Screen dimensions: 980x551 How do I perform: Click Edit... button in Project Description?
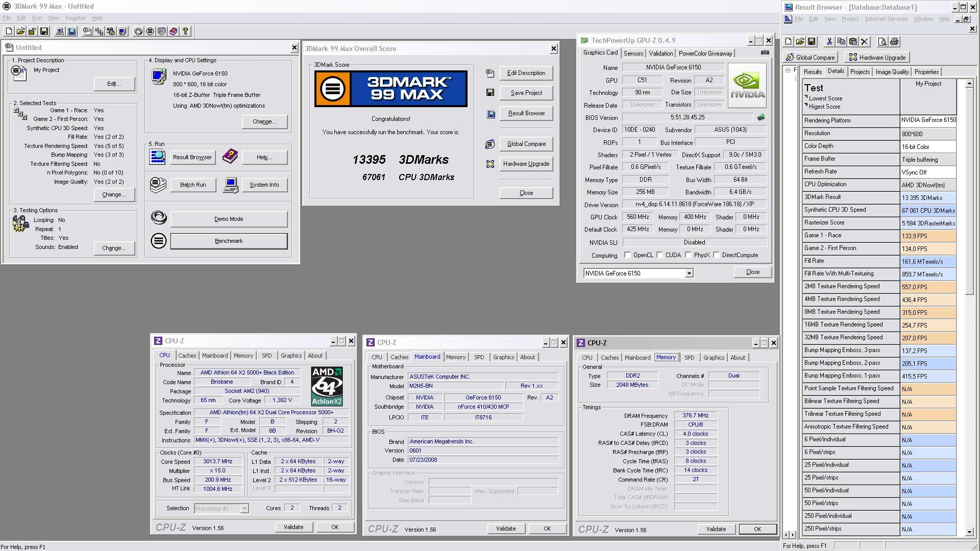coord(114,84)
